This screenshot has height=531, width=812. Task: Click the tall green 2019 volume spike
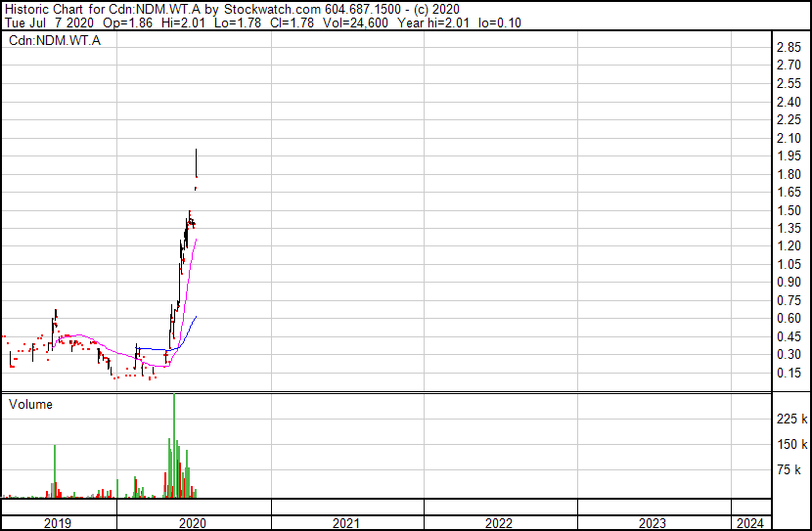[x=55, y=471]
